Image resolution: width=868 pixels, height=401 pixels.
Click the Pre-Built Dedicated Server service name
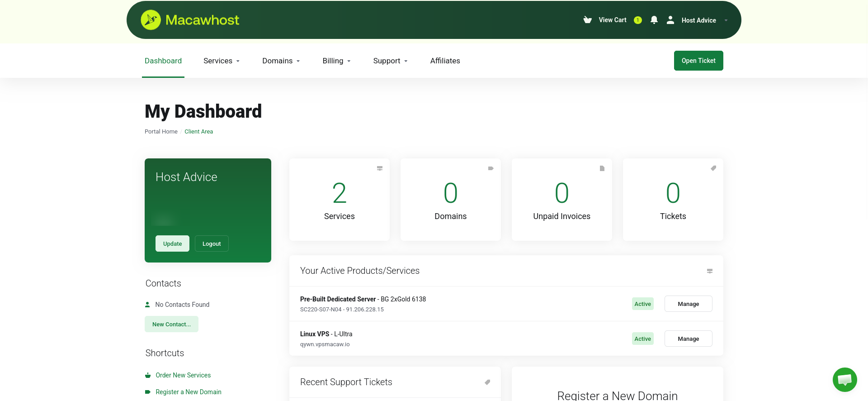coord(338,299)
